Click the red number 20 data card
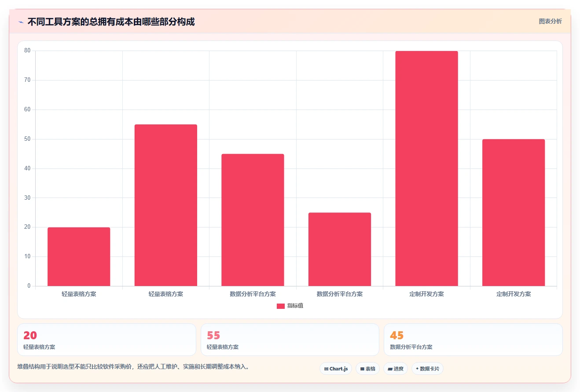The width and height of the screenshot is (580, 392). click(x=106, y=340)
